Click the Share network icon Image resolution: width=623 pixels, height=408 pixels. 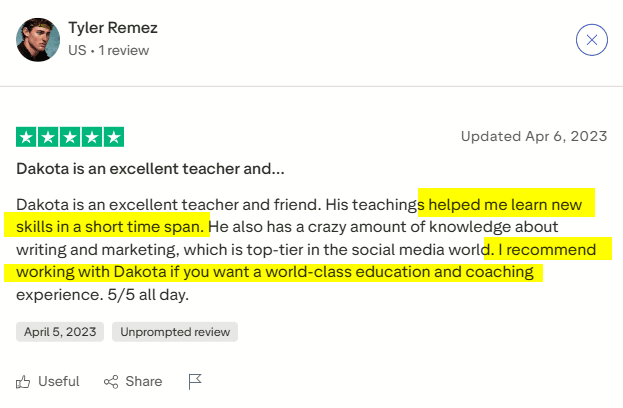pos(112,381)
